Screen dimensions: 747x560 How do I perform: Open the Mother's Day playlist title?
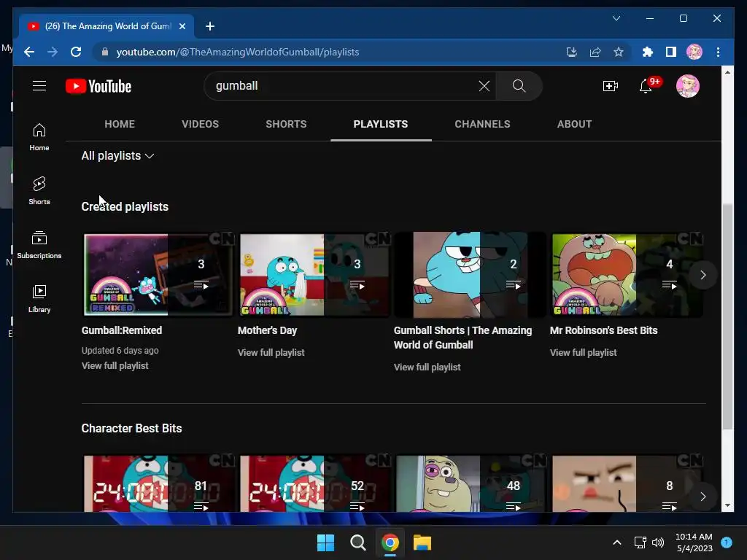267,330
